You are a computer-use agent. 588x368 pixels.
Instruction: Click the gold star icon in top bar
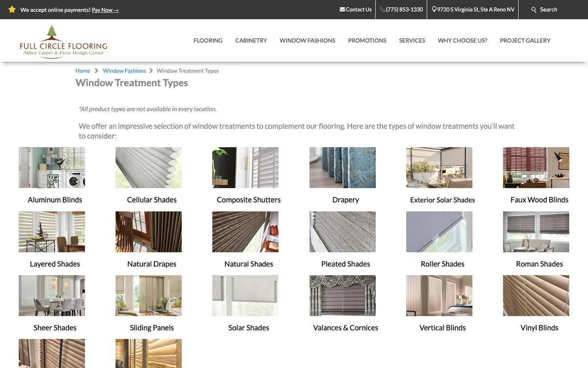[x=12, y=9]
